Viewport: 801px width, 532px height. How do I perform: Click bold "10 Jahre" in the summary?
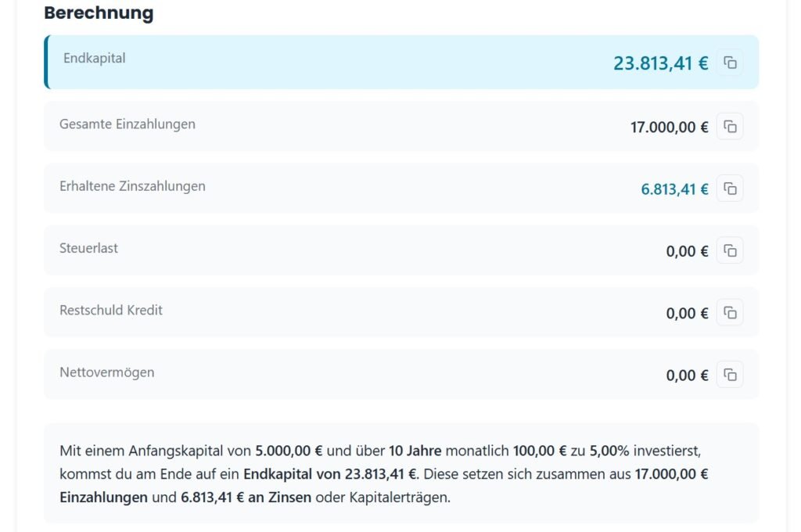tap(416, 451)
